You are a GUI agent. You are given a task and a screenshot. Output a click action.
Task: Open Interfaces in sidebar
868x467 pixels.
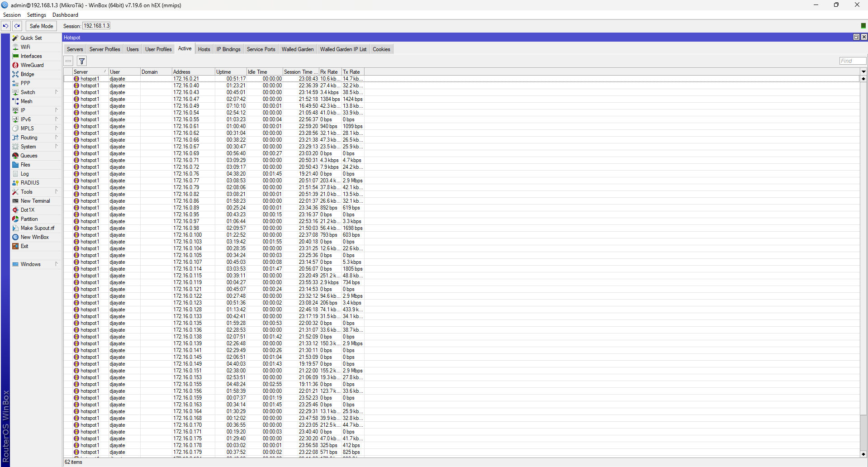(31, 56)
